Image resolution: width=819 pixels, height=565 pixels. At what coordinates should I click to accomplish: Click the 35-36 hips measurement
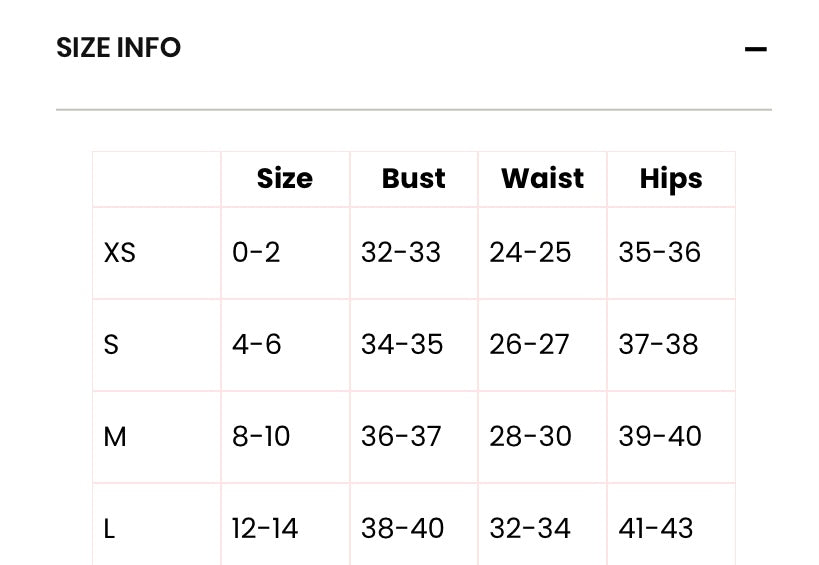coord(659,253)
